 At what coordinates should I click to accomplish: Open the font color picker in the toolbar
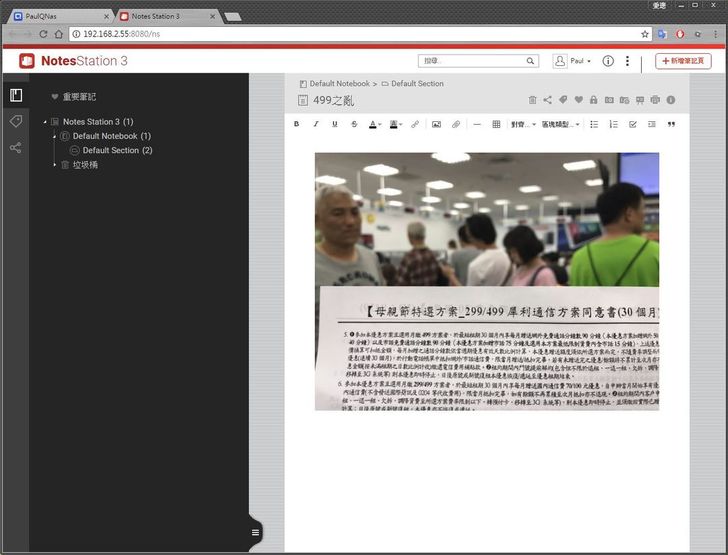pos(374,124)
